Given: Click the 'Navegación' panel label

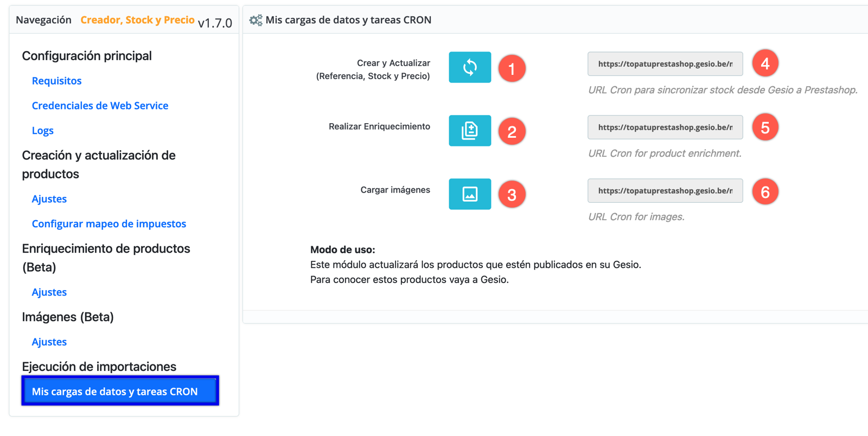Looking at the screenshot, I should pyautogui.click(x=43, y=20).
